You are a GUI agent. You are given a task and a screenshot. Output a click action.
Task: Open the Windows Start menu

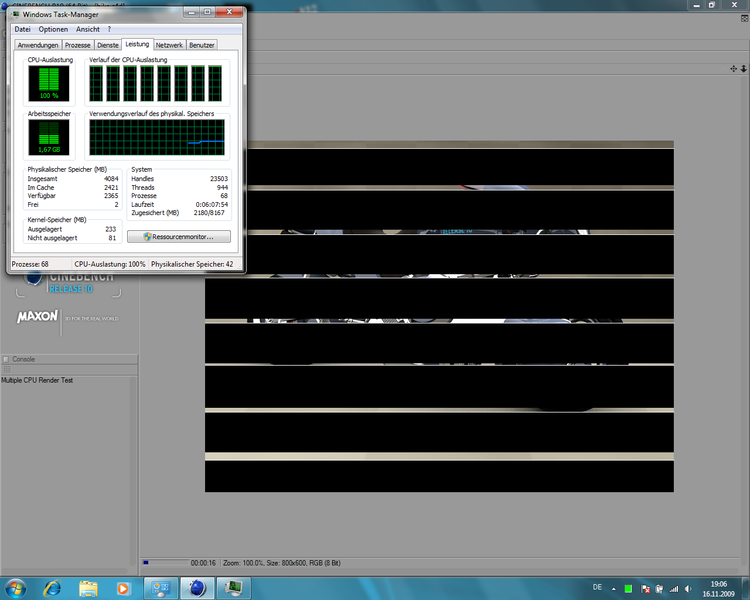[17, 586]
